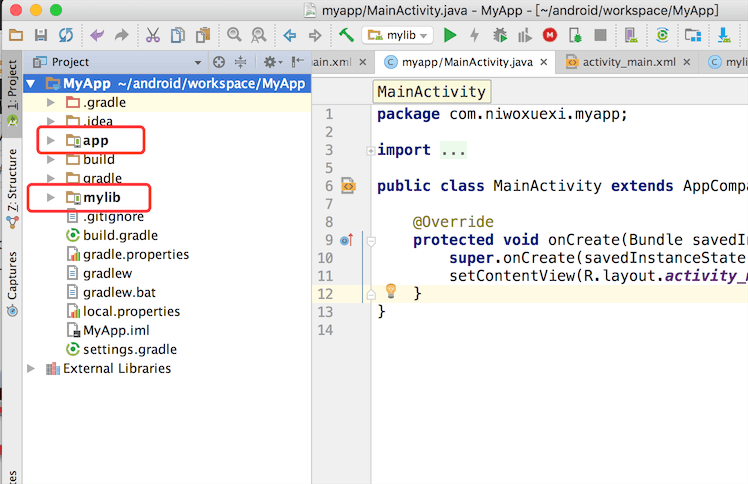Click the Debug bug icon

pyautogui.click(x=500, y=35)
